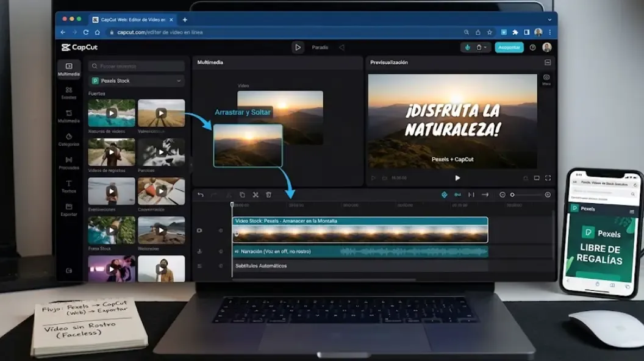
Task: Toggle the narration audio track icon
Action: (x=199, y=251)
